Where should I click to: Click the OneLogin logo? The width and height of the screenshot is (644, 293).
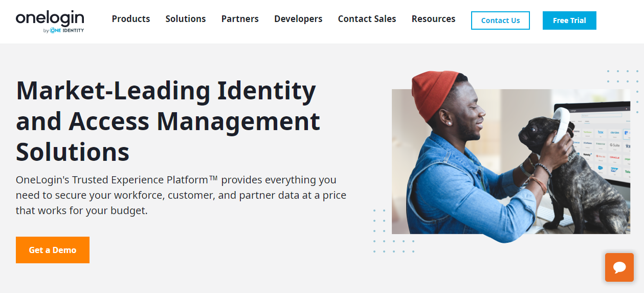click(x=50, y=22)
